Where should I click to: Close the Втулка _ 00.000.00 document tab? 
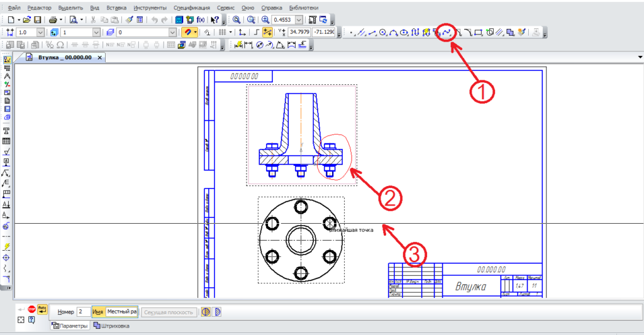click(x=99, y=57)
